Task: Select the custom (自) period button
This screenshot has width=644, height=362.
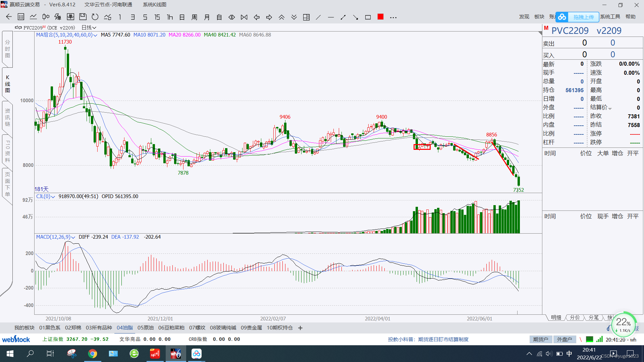Action: (x=219, y=17)
